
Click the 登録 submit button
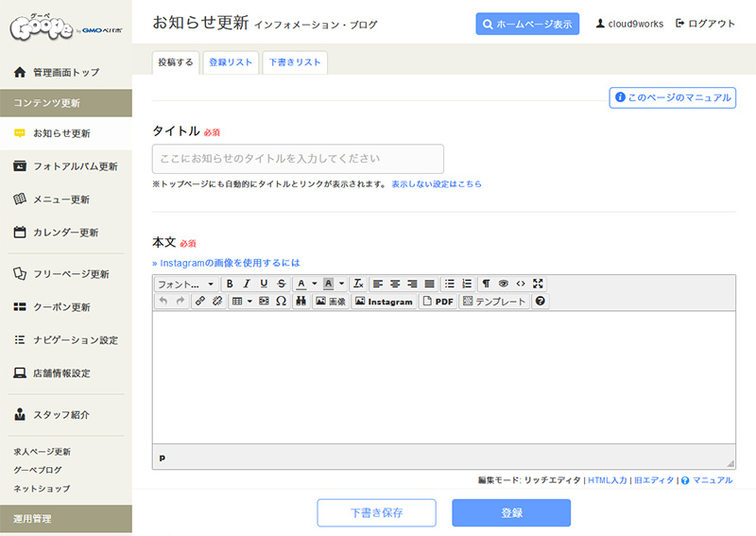point(510,512)
